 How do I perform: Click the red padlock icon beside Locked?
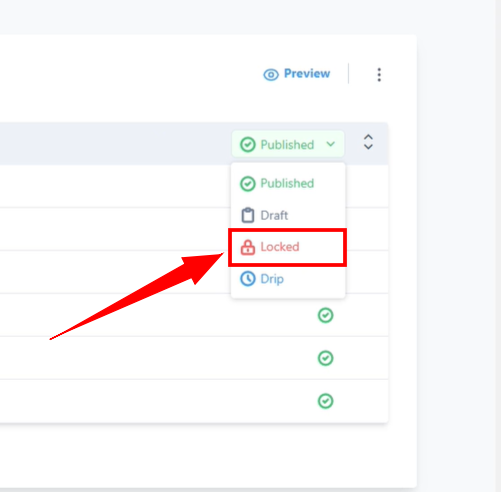tap(248, 247)
